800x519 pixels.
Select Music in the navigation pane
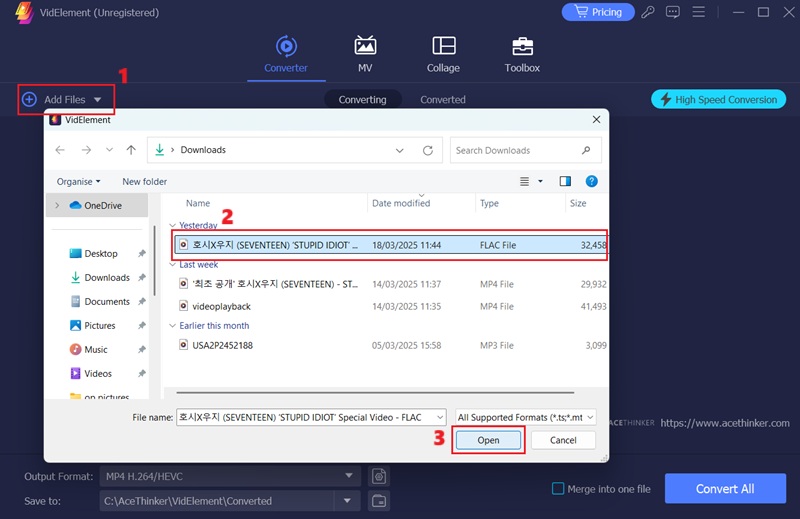click(x=96, y=350)
